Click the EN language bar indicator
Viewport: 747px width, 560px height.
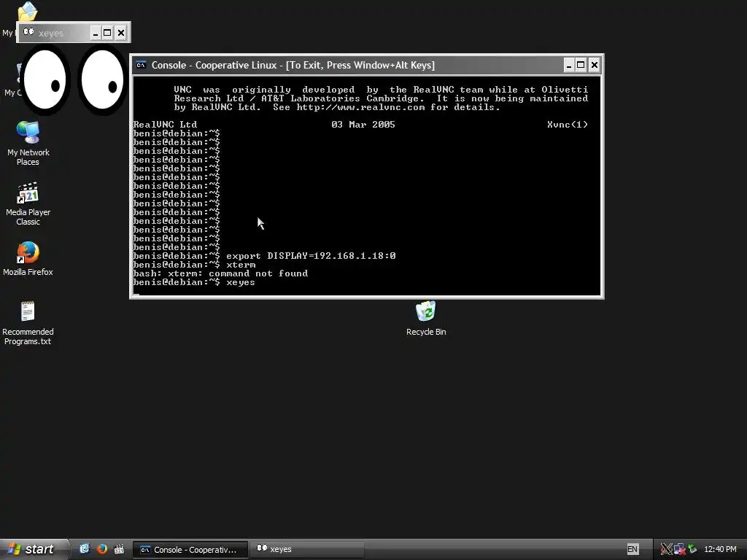click(632, 549)
